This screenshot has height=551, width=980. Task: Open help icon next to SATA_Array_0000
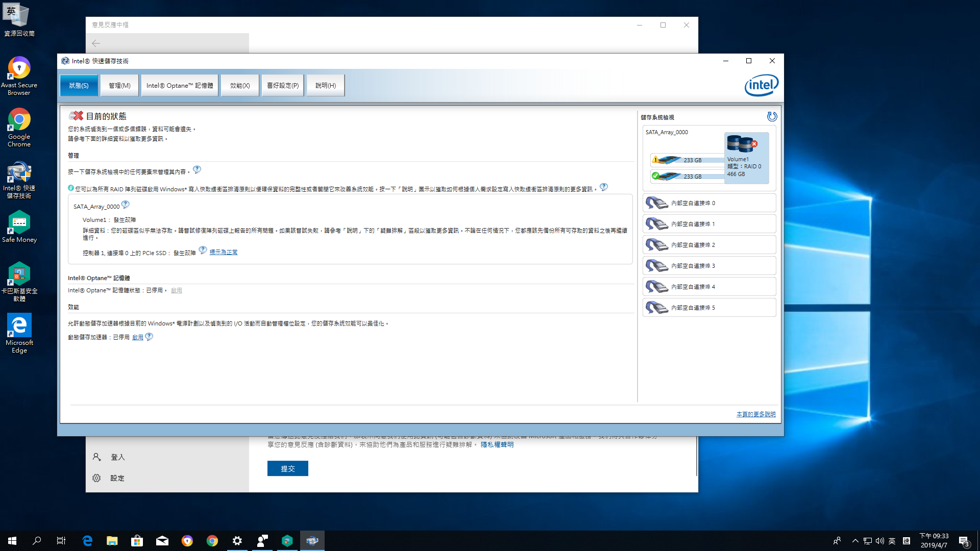[126, 205]
